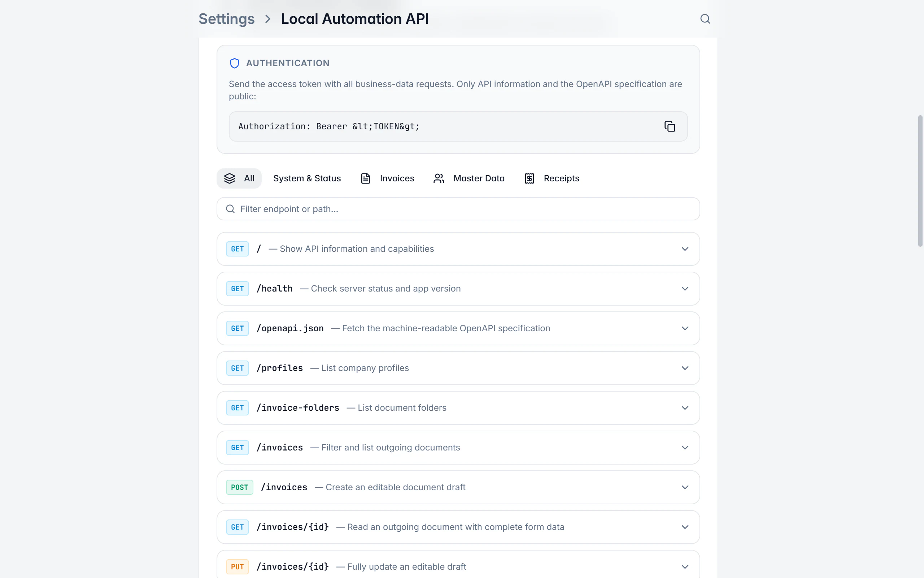Open the search icon in the header
Image resolution: width=924 pixels, height=578 pixels.
[705, 19]
